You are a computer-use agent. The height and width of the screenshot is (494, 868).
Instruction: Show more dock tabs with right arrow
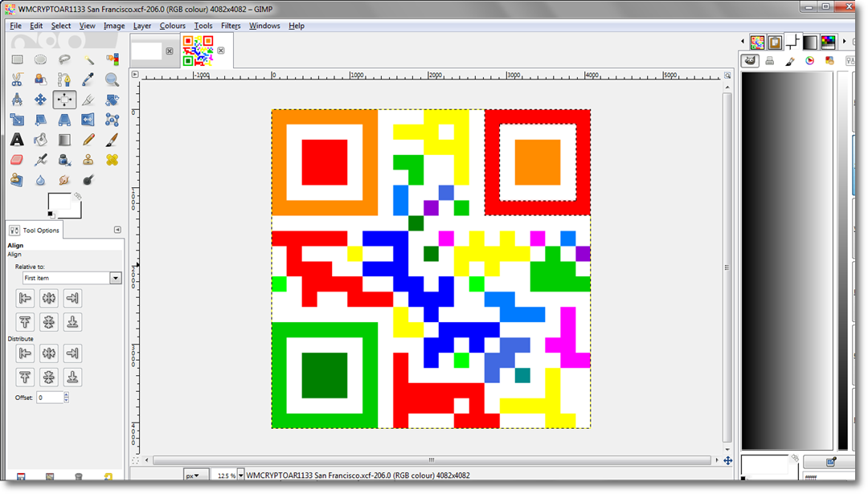tap(844, 42)
